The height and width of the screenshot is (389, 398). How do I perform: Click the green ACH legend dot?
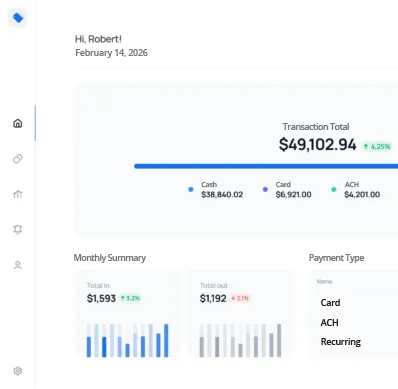click(x=334, y=189)
